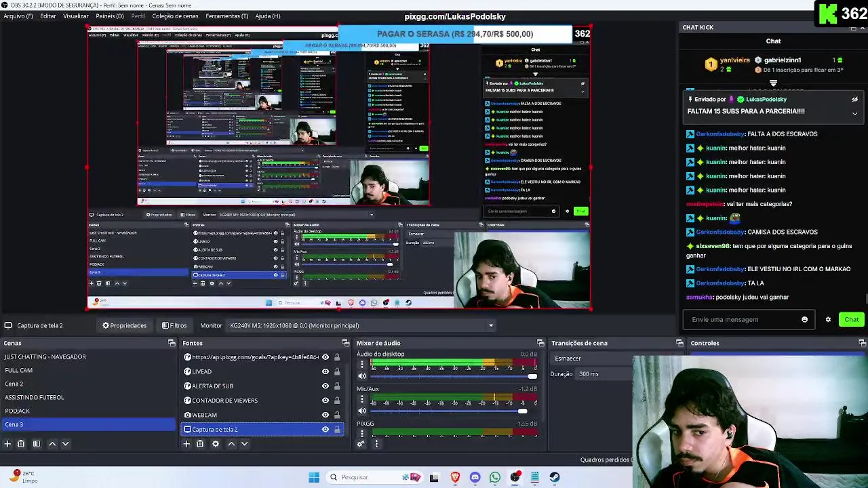Screen dimensions: 868x488
Task: Move selected source down arrow
Action: [245, 444]
